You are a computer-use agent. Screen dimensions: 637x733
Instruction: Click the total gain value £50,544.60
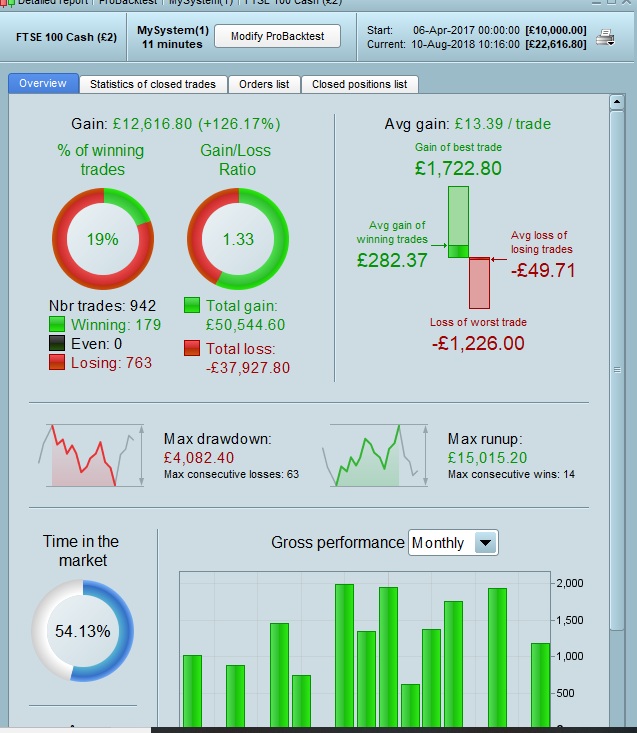coord(245,325)
